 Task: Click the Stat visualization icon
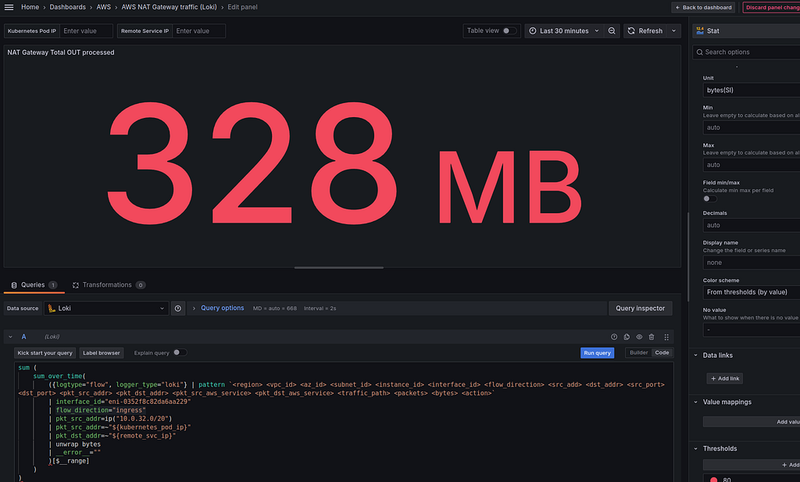700,31
